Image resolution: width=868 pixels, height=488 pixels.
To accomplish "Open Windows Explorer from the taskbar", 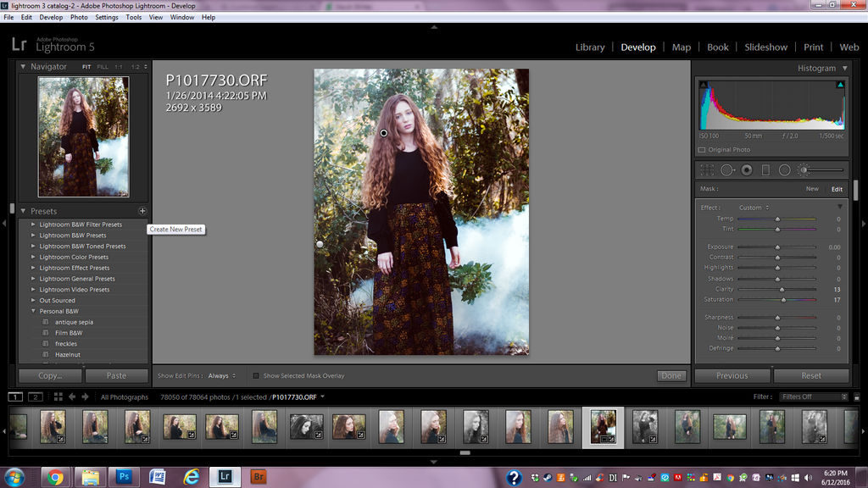I will (x=90, y=477).
